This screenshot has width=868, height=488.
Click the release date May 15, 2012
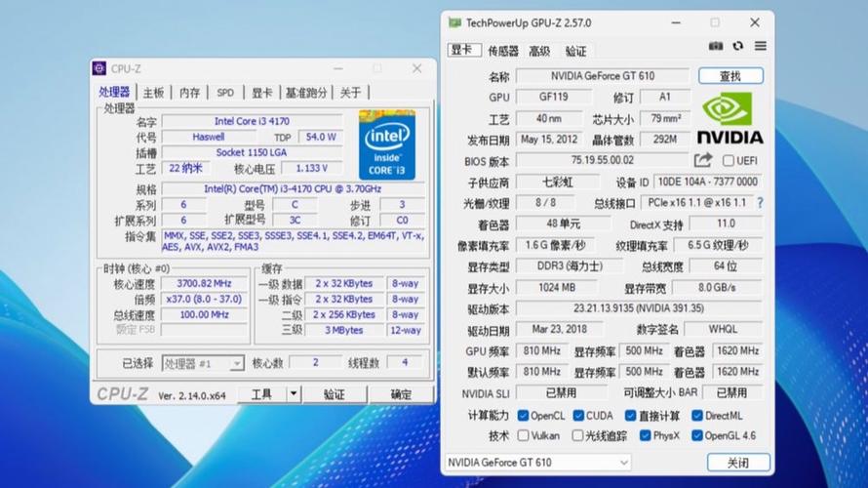pyautogui.click(x=549, y=139)
